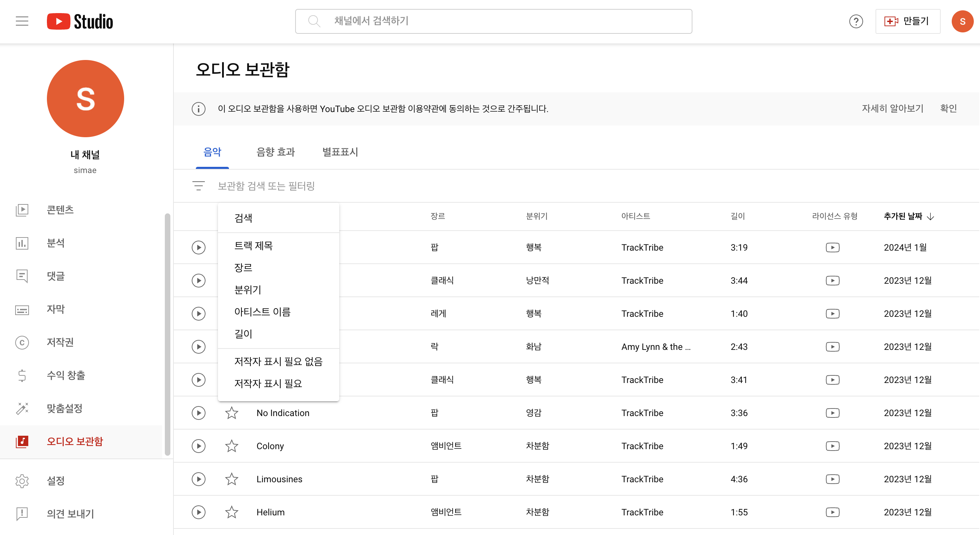Image resolution: width=980 pixels, height=535 pixels.
Task: Open the 설정 settings gear item
Action: pyautogui.click(x=56, y=481)
